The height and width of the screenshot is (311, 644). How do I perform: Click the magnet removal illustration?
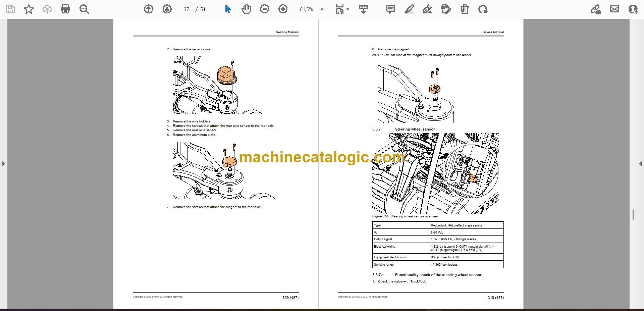point(416,94)
